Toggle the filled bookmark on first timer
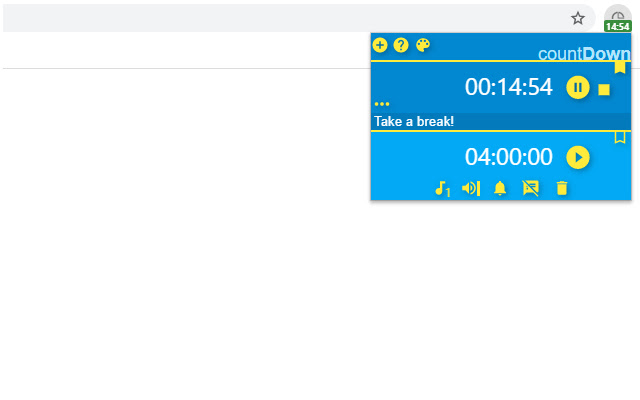Screen dimensions: 640x400 [620, 67]
